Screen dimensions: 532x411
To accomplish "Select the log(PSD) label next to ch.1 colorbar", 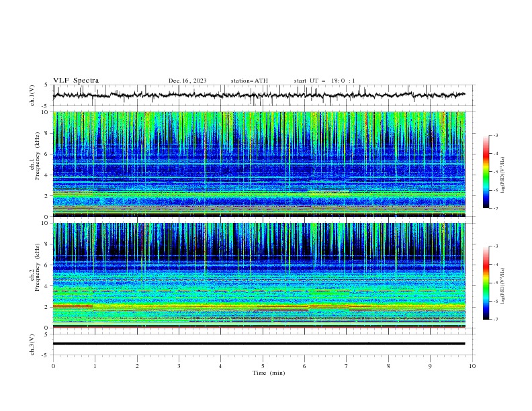I will pyautogui.click(x=502, y=175).
